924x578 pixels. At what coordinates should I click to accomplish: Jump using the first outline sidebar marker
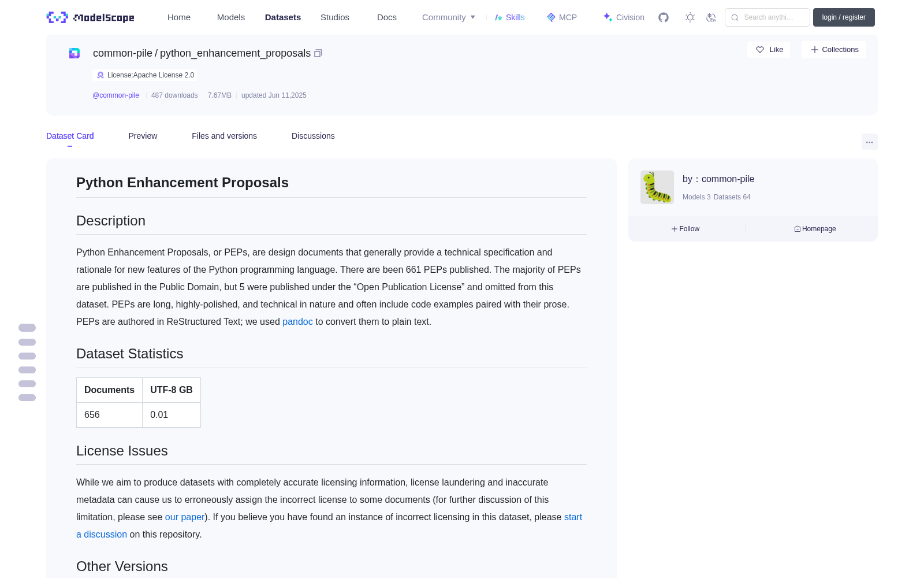(x=27, y=328)
